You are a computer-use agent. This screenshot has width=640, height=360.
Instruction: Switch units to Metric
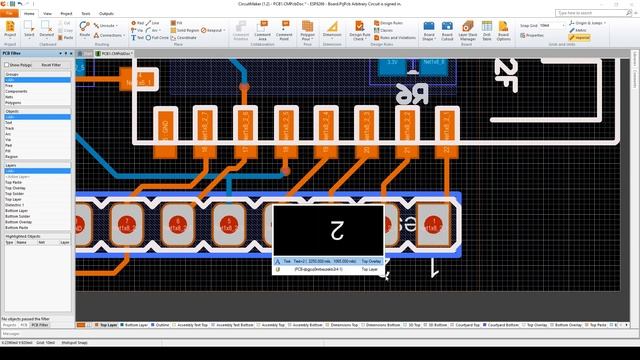click(578, 30)
